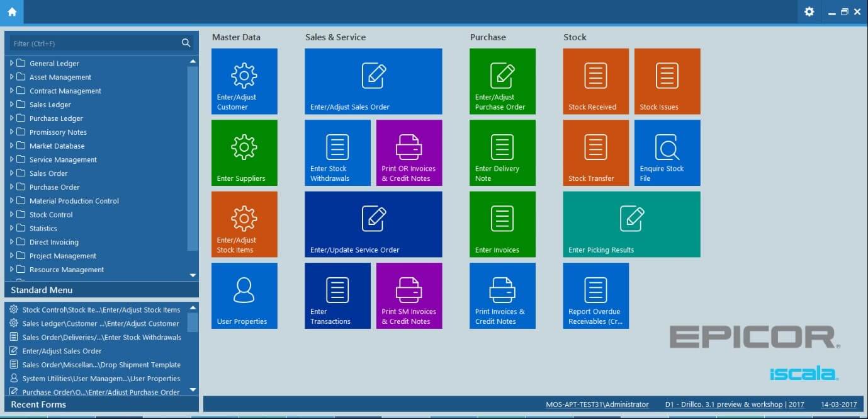Viewport: 868px width, 419px height.
Task: Open Print Invoices & Credit Notes purchase tile
Action: tap(502, 296)
